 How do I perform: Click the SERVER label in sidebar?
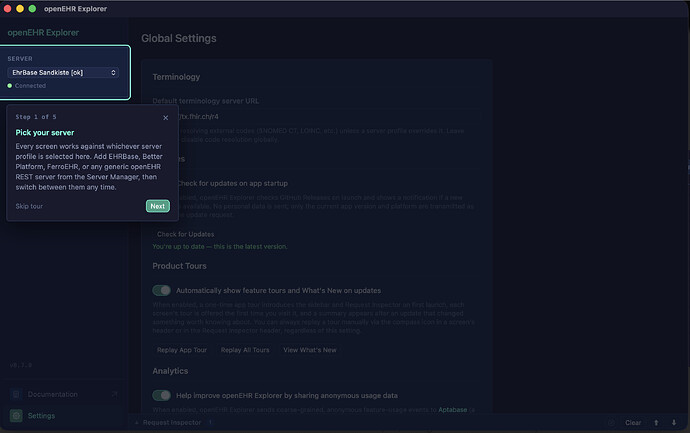pos(20,59)
